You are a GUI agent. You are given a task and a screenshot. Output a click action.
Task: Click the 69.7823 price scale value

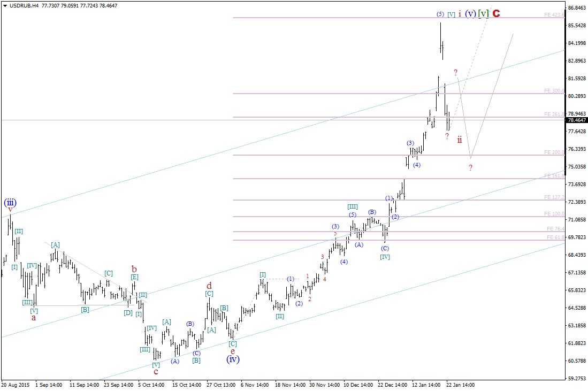(577, 237)
